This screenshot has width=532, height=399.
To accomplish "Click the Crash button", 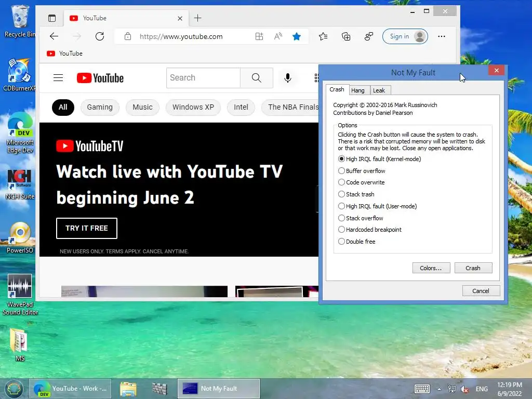I will [x=473, y=268].
